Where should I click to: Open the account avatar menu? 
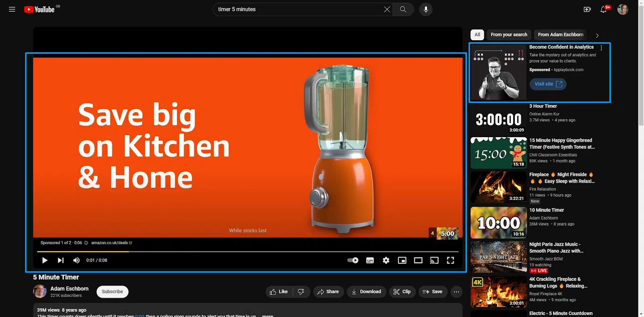[x=623, y=9]
